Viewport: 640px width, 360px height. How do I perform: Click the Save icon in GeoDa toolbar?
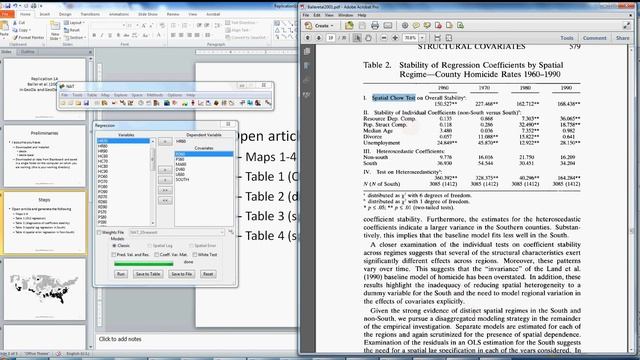pos(86,103)
